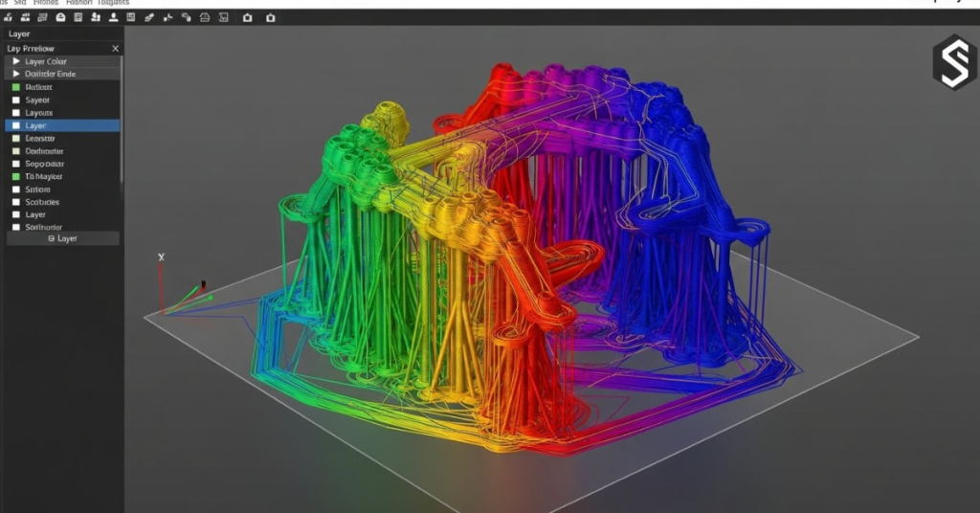Toggle the Layouts checkbox
980x513 pixels.
point(16,113)
